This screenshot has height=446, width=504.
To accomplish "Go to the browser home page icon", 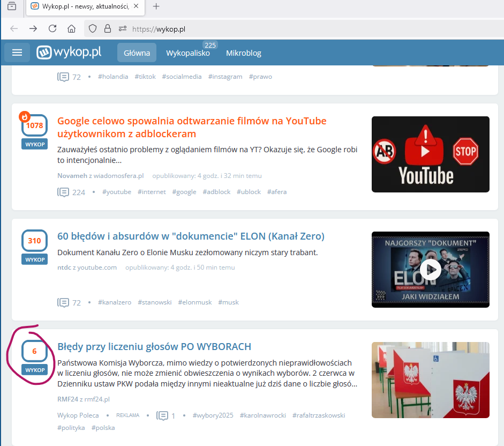I will [x=71, y=29].
